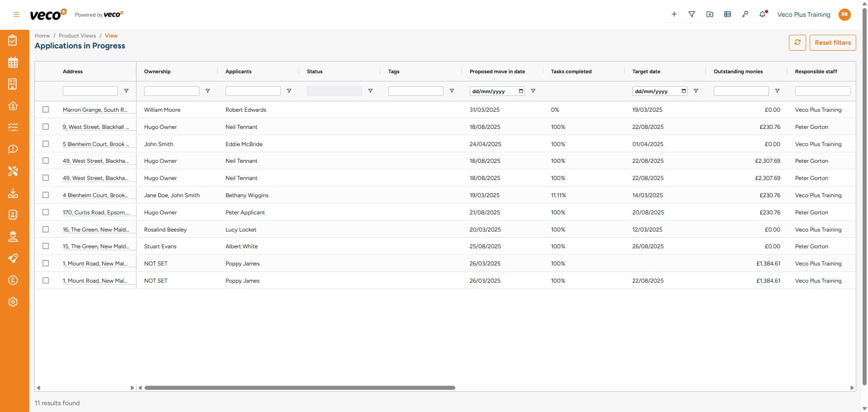Type in the Applicants filter field

click(x=253, y=91)
